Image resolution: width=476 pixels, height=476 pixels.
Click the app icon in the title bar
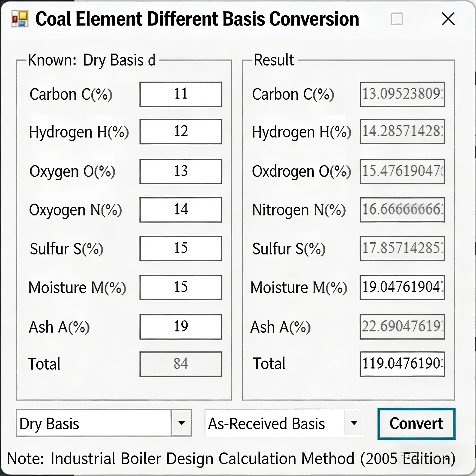(20, 19)
